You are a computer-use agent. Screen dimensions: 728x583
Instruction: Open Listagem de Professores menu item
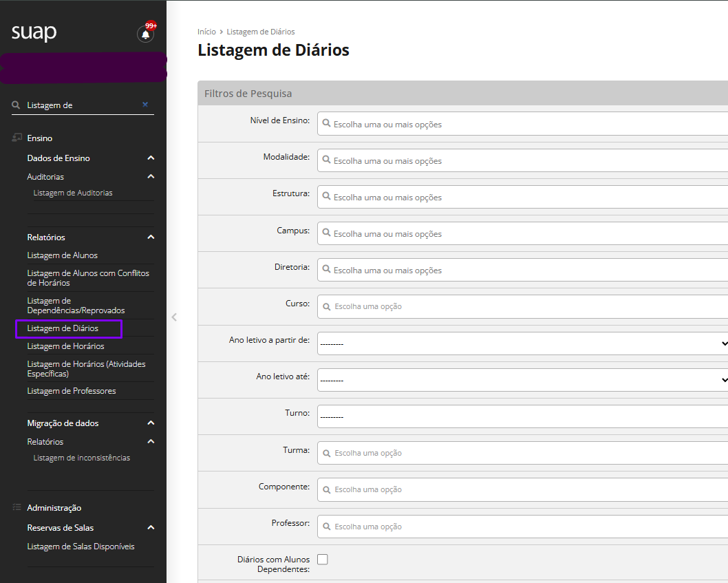point(72,391)
